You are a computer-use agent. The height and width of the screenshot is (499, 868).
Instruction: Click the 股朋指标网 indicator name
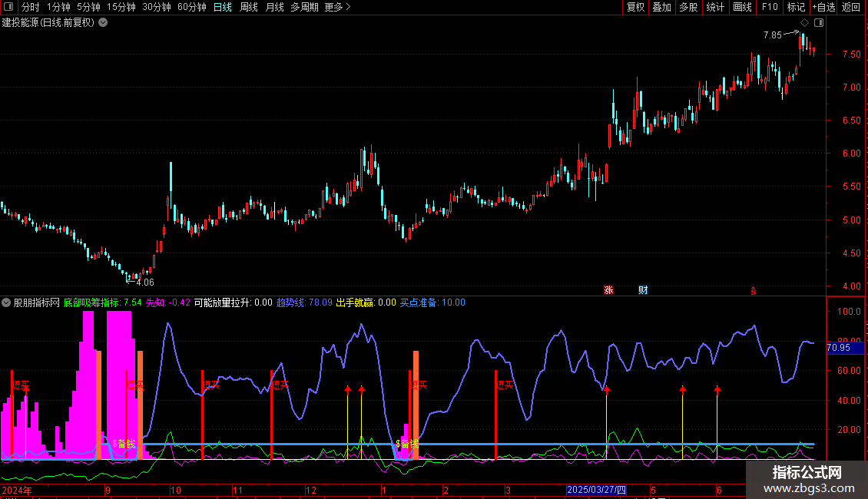37,302
